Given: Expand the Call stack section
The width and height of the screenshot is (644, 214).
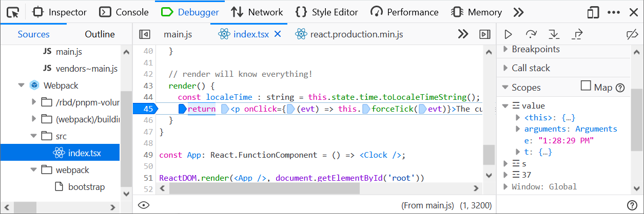Looking at the screenshot, I should [505, 68].
